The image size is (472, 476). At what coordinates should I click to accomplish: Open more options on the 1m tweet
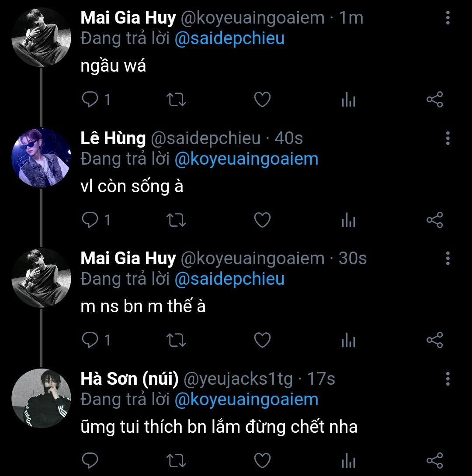(x=448, y=18)
